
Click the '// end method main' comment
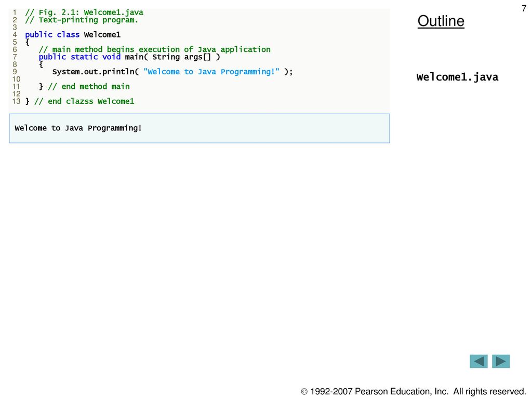[89, 87]
